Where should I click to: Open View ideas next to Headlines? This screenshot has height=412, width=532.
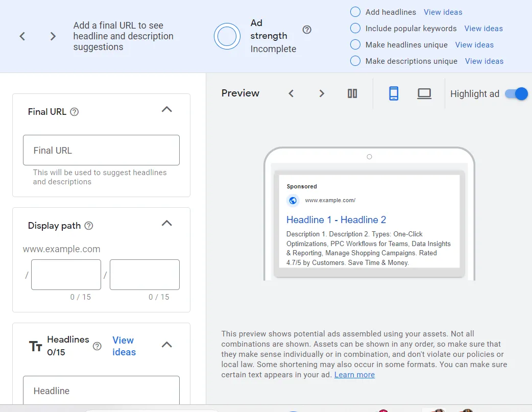click(x=124, y=346)
